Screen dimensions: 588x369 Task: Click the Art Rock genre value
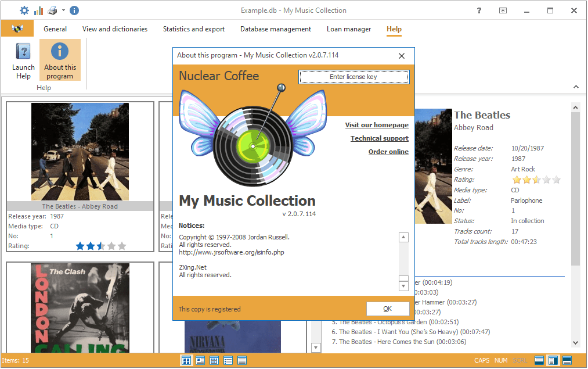[x=523, y=169]
